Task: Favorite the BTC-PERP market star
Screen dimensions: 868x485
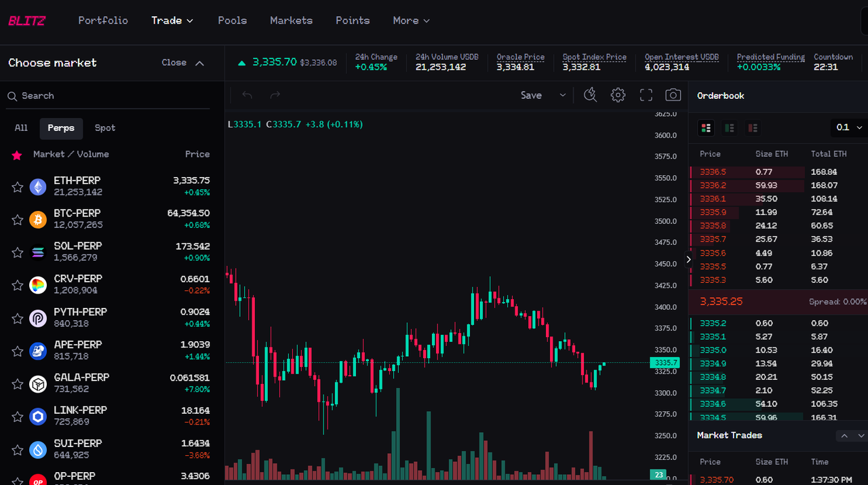Action: tap(17, 219)
